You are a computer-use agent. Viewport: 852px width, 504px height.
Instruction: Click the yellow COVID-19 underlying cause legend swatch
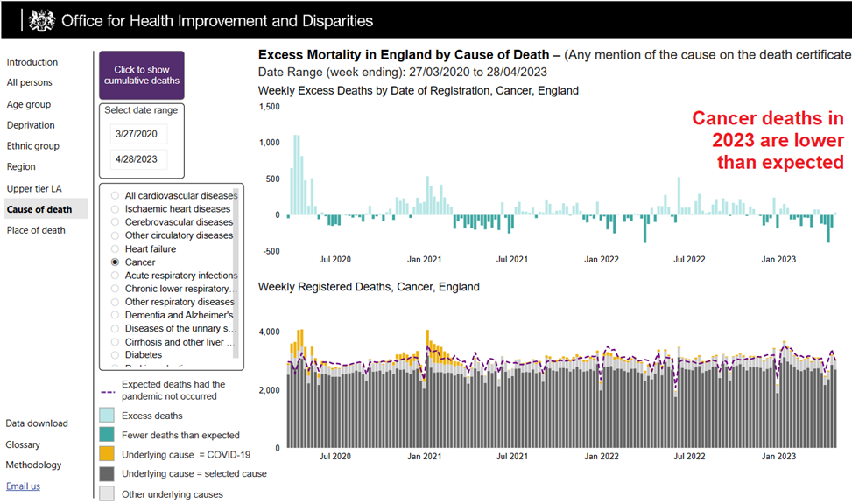[106, 454]
